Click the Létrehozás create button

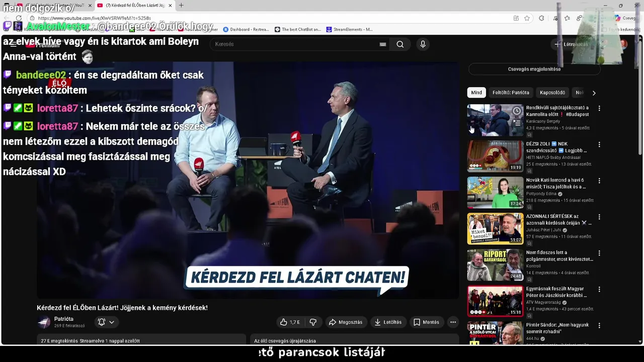[x=571, y=44]
